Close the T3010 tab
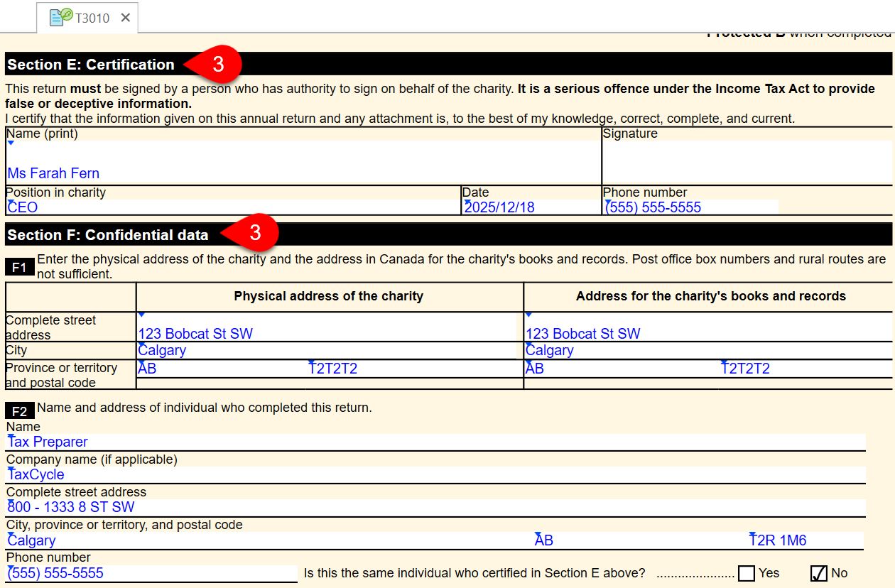Image resolution: width=895 pixels, height=588 pixels. tap(126, 18)
